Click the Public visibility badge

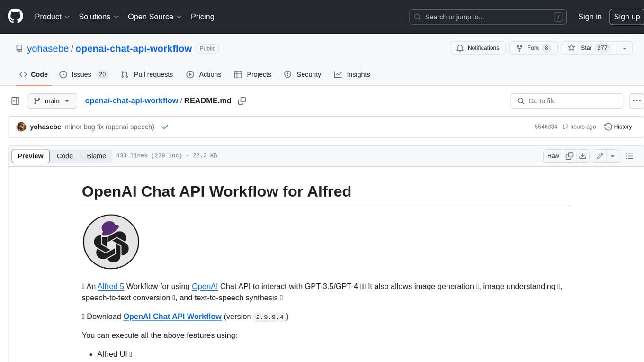point(207,48)
